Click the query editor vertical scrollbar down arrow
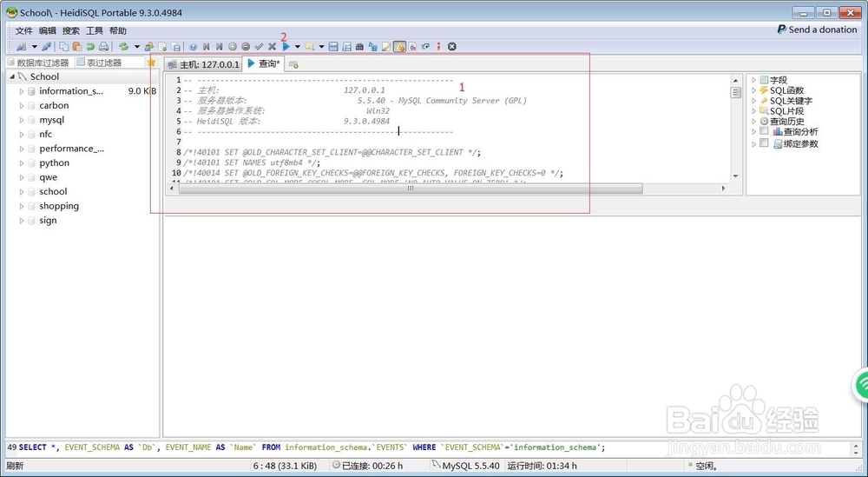 click(736, 176)
